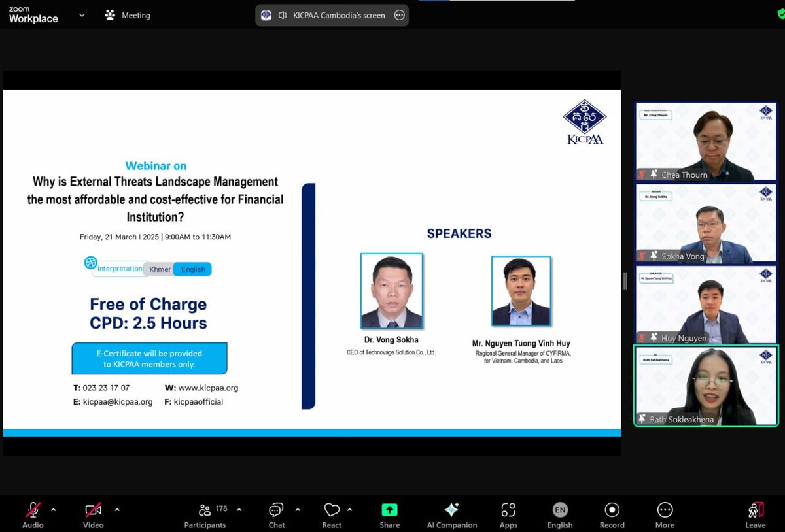Leave the meeting
Viewport: 785px width, 532px height.
[x=756, y=515]
